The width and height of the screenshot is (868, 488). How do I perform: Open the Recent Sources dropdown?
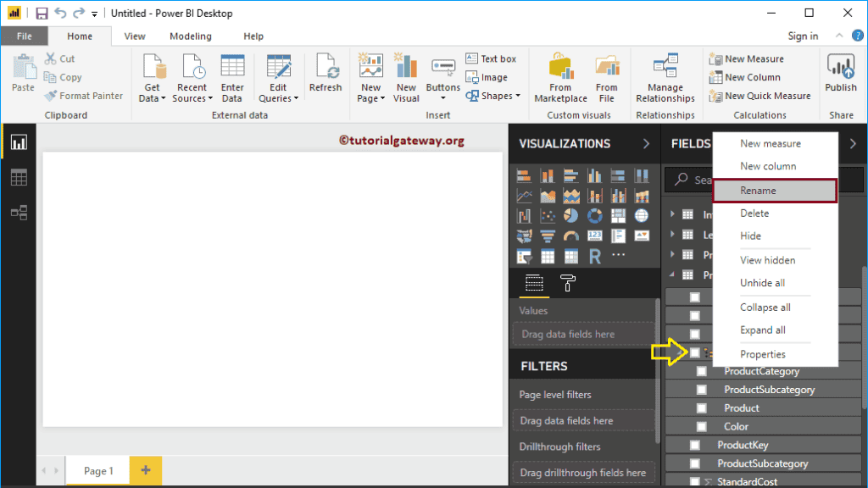click(x=192, y=92)
